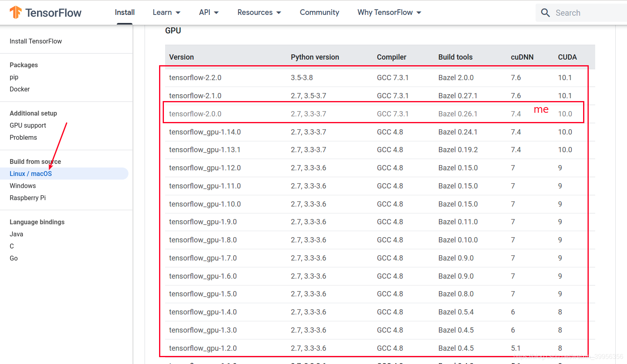Open Java language binding

tap(17, 234)
